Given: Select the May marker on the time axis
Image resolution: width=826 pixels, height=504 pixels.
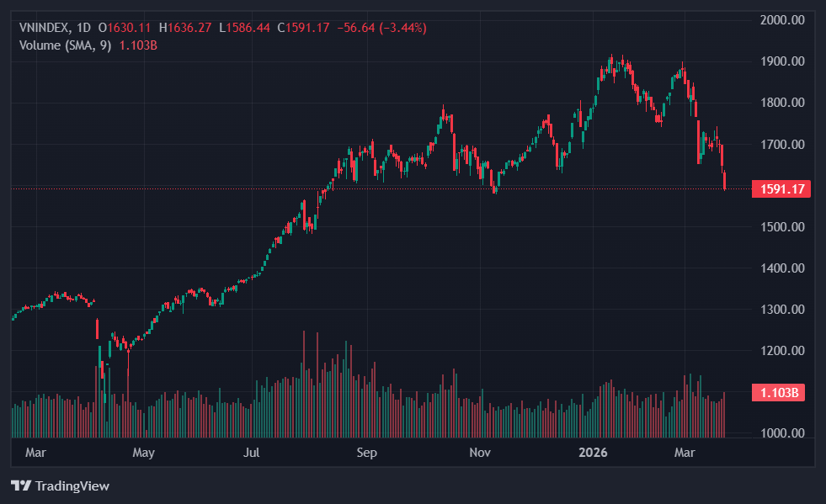Looking at the screenshot, I should click(x=143, y=453).
